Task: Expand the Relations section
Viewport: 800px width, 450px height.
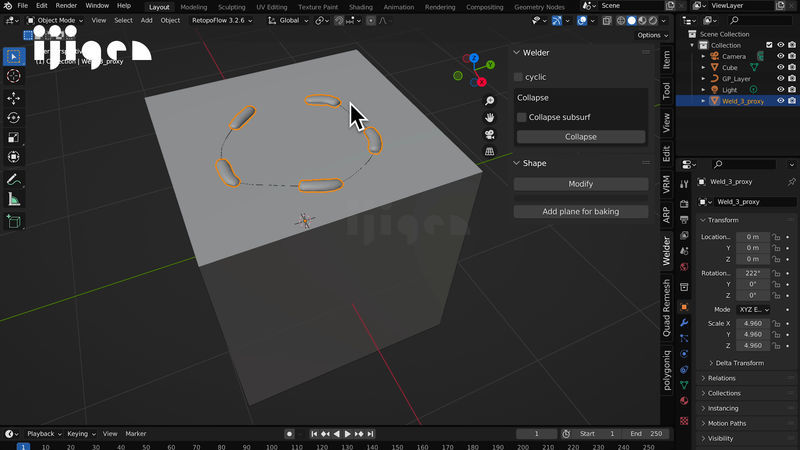Action: click(x=721, y=378)
